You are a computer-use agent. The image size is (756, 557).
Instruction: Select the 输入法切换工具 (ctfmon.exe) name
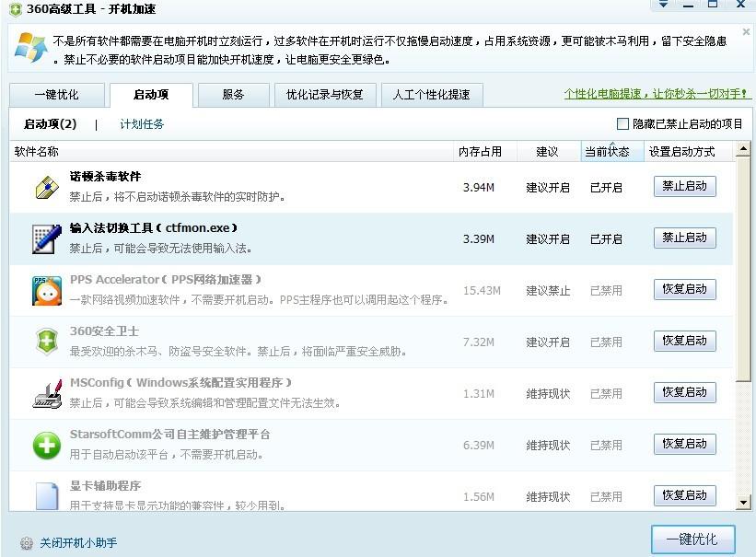pos(154,228)
